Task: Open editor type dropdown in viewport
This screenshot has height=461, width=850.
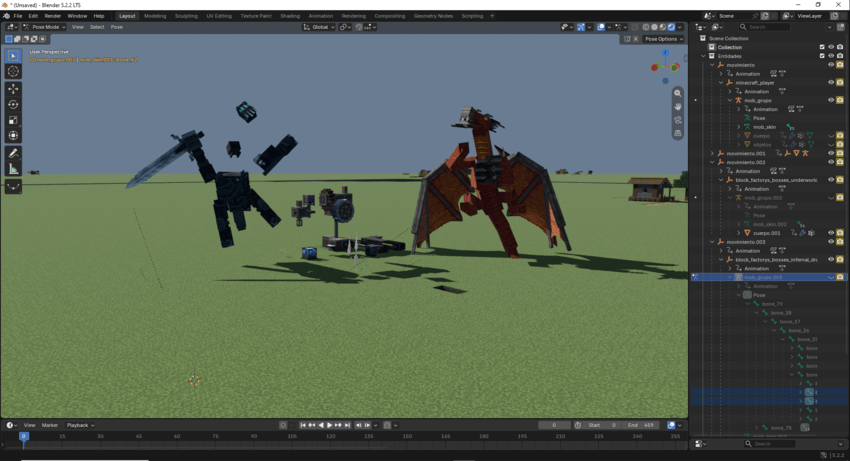Action: 12,27
